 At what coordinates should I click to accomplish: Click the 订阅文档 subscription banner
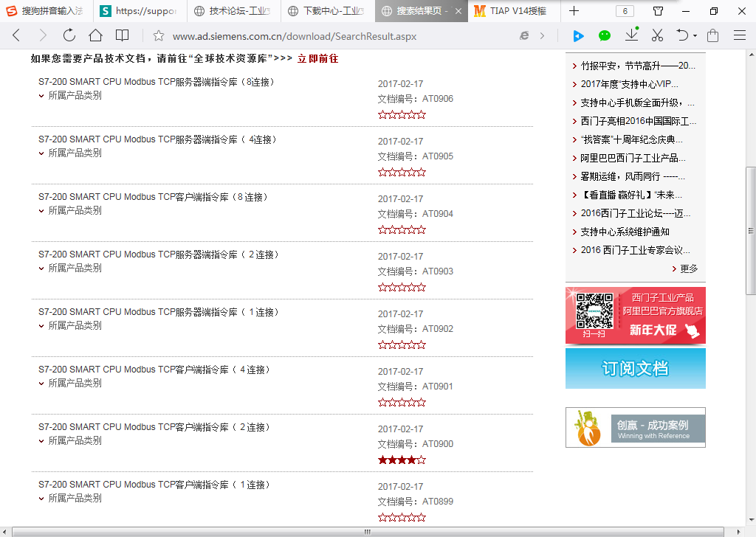point(635,368)
